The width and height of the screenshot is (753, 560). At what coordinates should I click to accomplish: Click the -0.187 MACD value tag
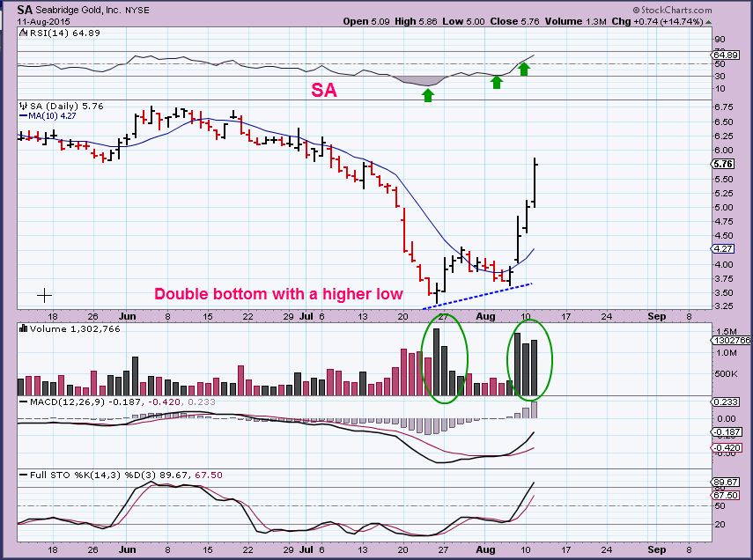click(727, 432)
